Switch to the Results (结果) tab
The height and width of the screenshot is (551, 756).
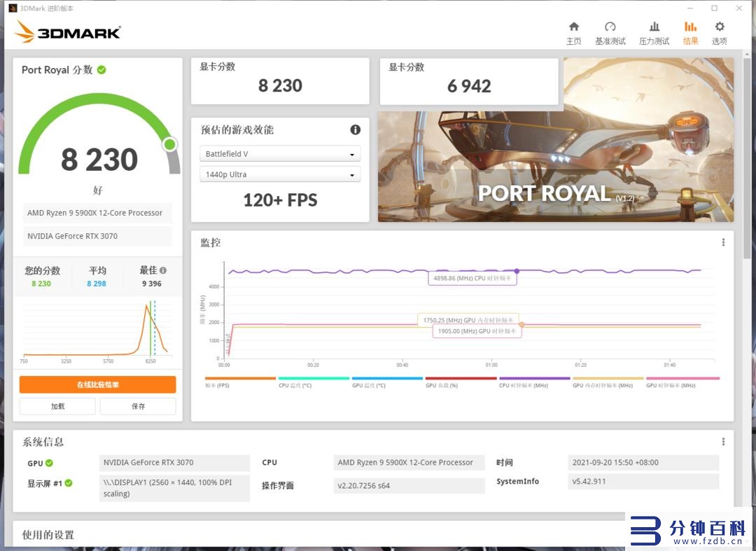690,34
